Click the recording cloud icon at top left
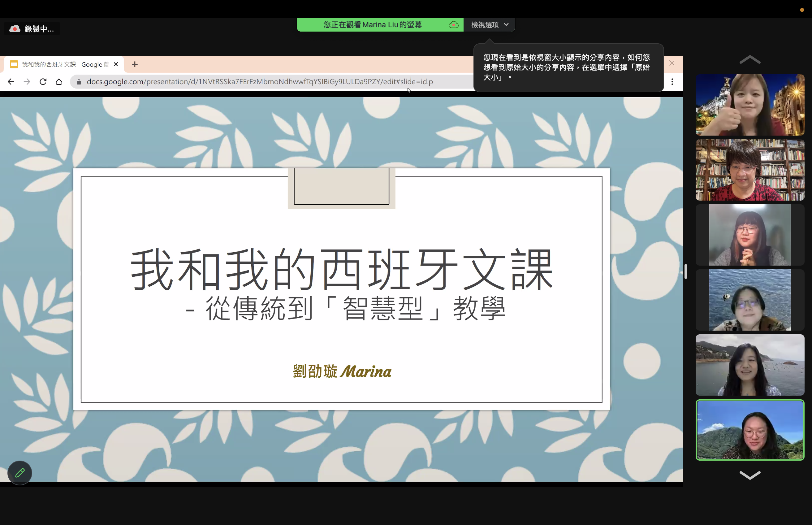Viewport: 812px width, 525px height. tap(15, 29)
